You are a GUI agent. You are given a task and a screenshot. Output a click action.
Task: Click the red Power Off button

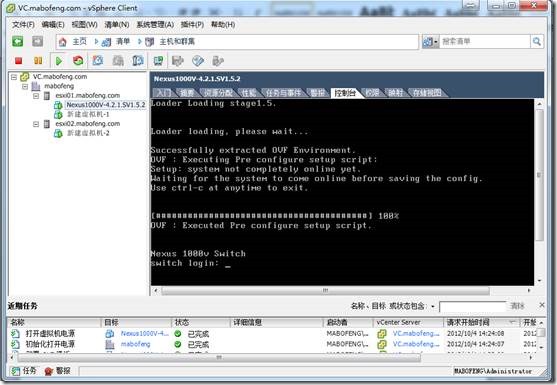(18, 61)
